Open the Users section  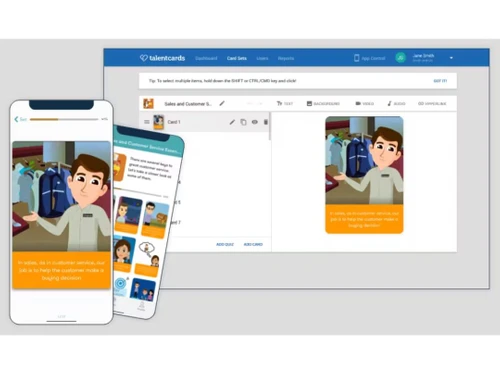(x=262, y=58)
